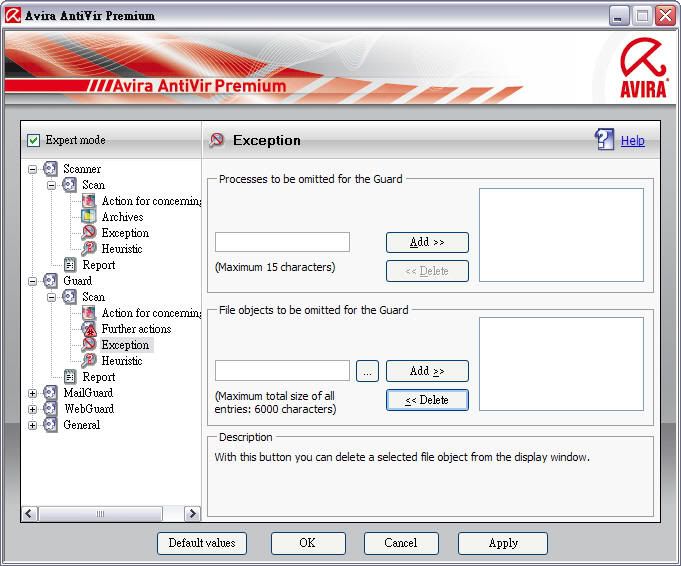This screenshot has height=566, width=681.
Task: Click the Archives icon under Scanner
Action: [89, 217]
